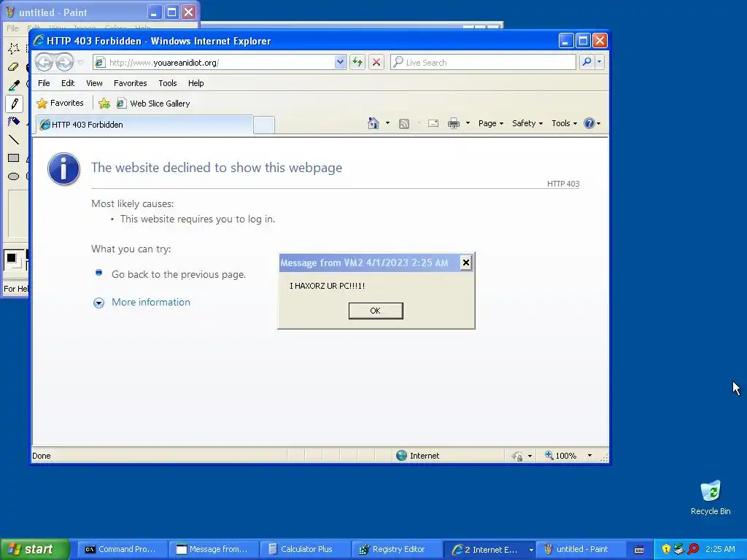Image resolution: width=747 pixels, height=560 pixels.
Task: Select the Airbrush tool in Paint
Action: [x=14, y=122]
